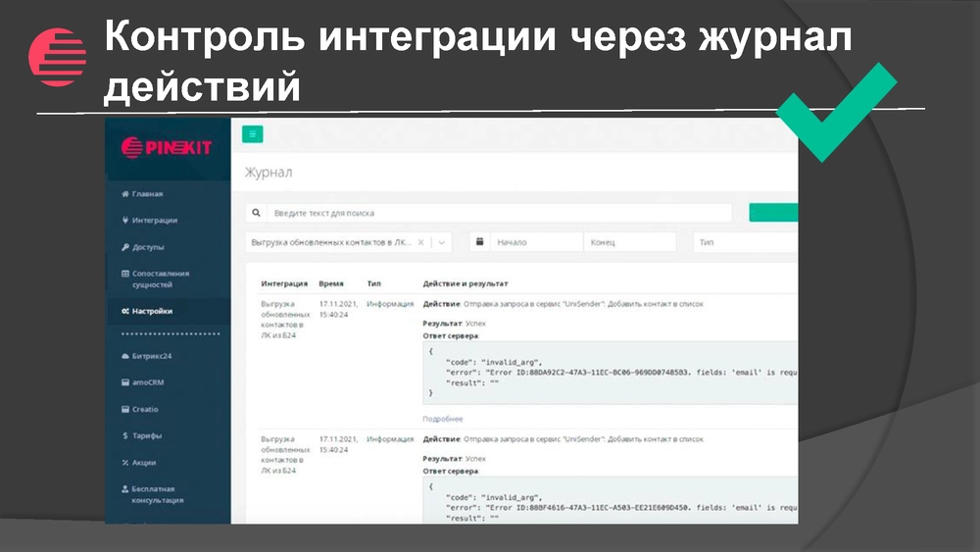Click the gears icon beside Настройки
This screenshot has height=552, width=980.
click(x=124, y=311)
